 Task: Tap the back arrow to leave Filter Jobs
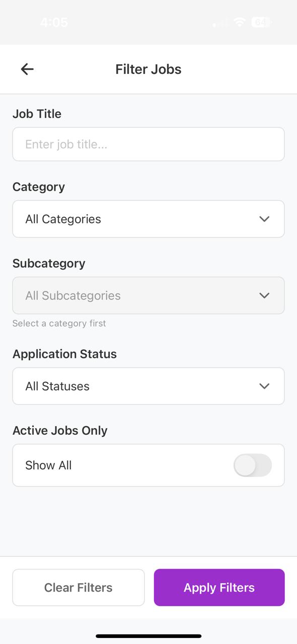pos(26,69)
